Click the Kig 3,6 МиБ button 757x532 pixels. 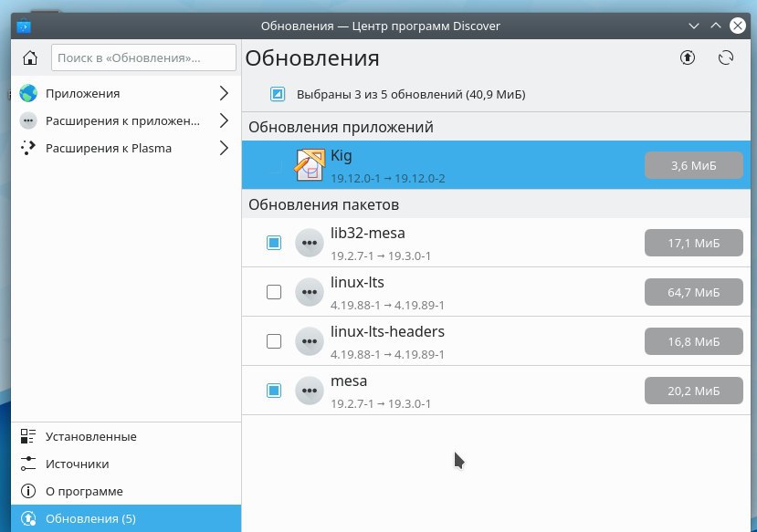point(693,165)
